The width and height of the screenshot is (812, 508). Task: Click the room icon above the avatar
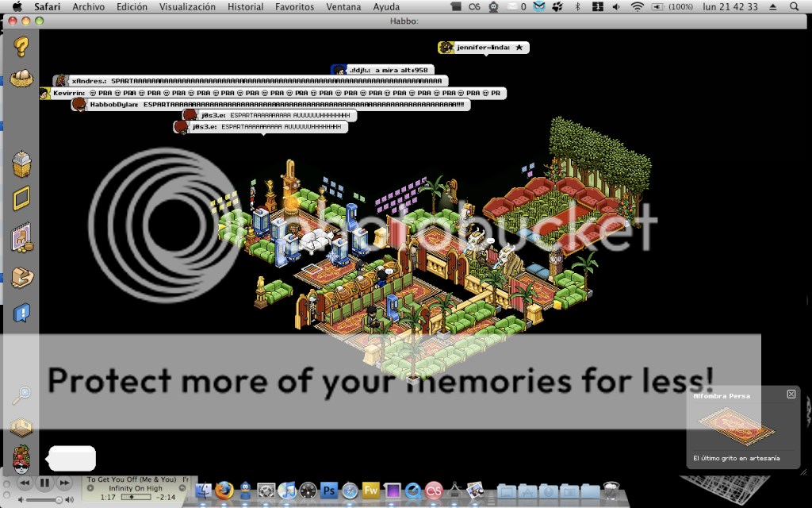point(21,427)
